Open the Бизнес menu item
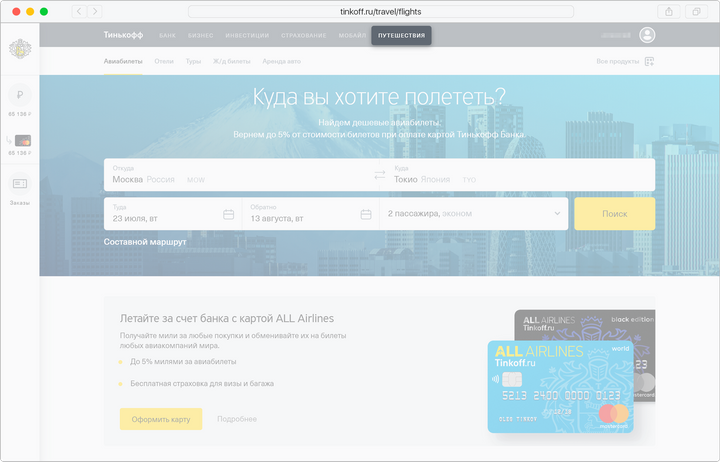The width and height of the screenshot is (720, 462). [201, 35]
